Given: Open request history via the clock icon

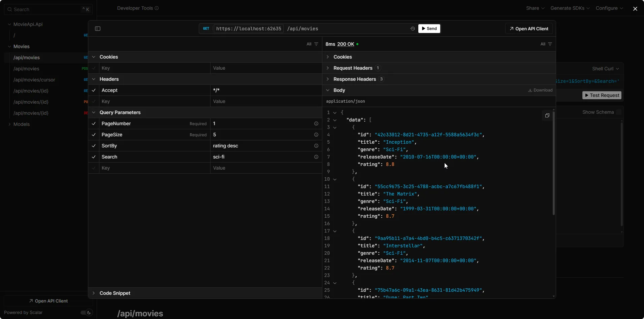Looking at the screenshot, I should click(412, 29).
